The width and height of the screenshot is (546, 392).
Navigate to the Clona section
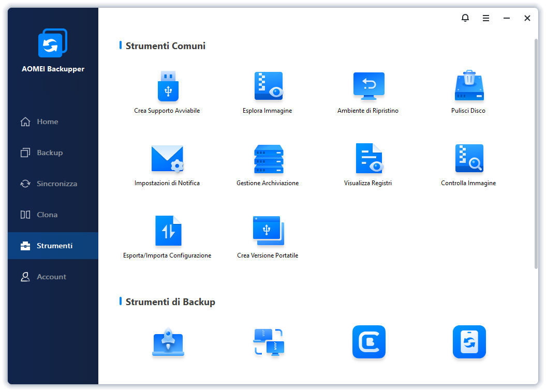[x=47, y=215]
